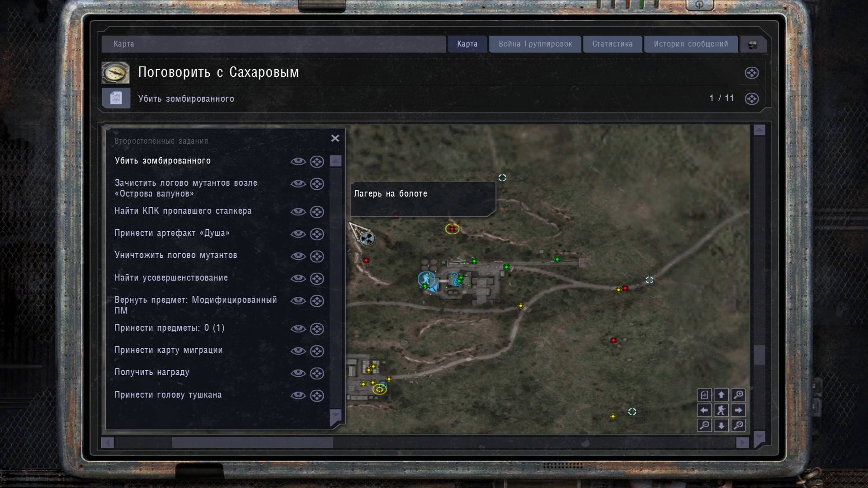Center map on player with stalker icon
This screenshot has width=868, height=488.
721,410
